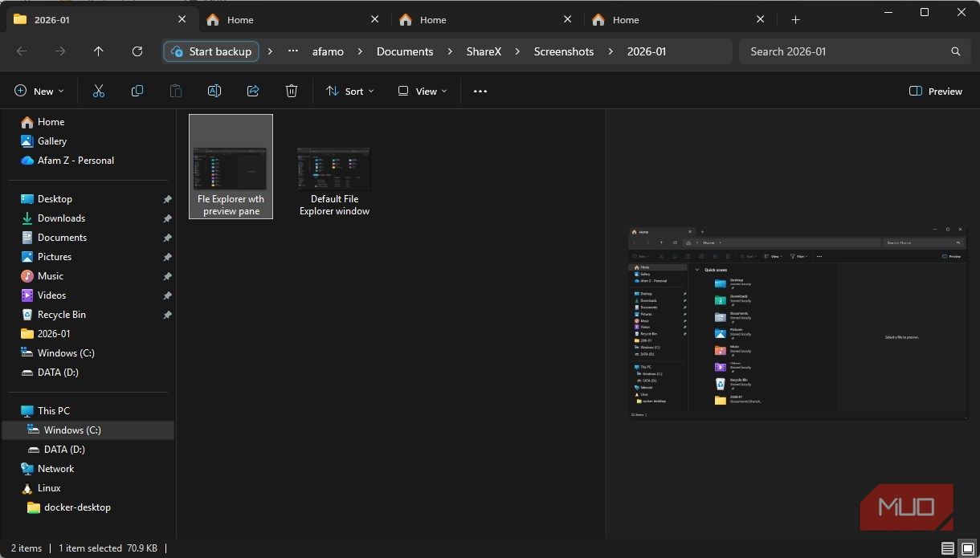Close the 2026-01 tab
This screenshot has width=980, height=558.
tap(182, 19)
